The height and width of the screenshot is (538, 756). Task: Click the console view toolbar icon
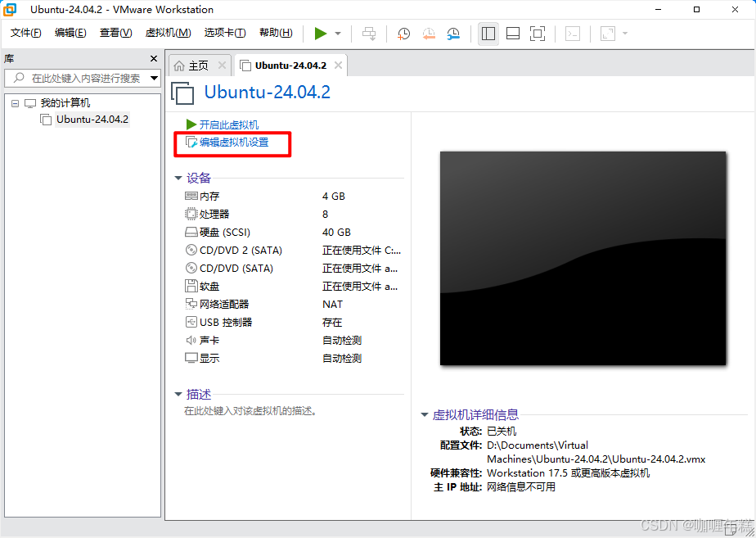click(x=572, y=34)
